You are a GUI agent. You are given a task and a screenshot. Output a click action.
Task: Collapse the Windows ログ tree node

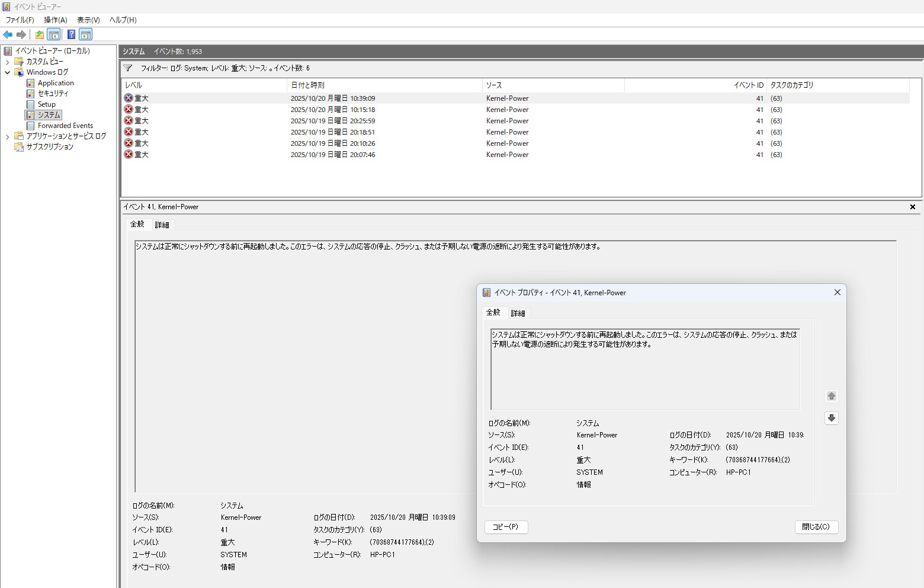[7, 72]
